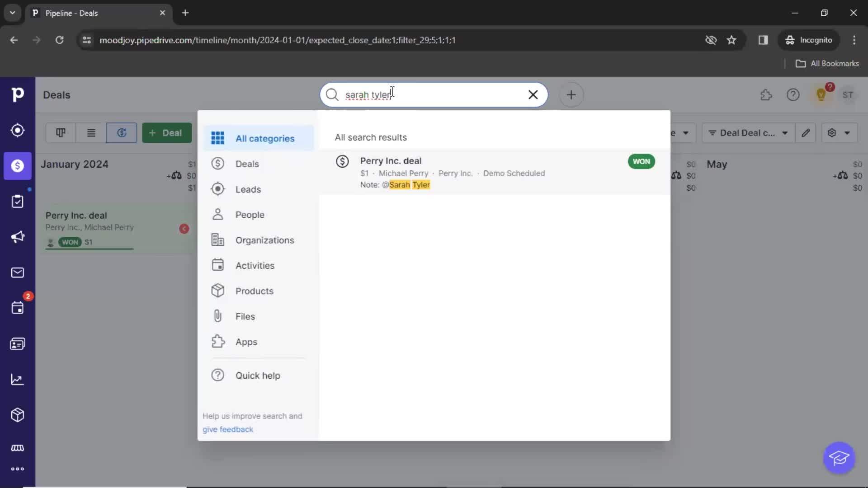Click the browser reload button
This screenshot has width=868, height=488.
[x=59, y=40]
